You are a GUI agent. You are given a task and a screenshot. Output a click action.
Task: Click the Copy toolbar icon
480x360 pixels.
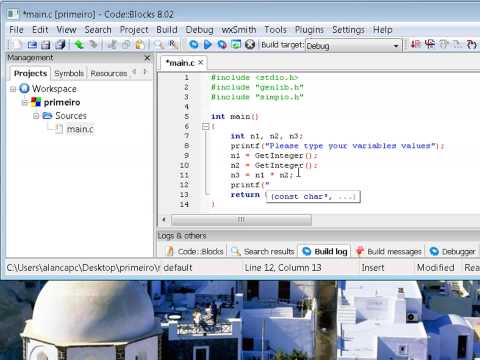click(126, 44)
